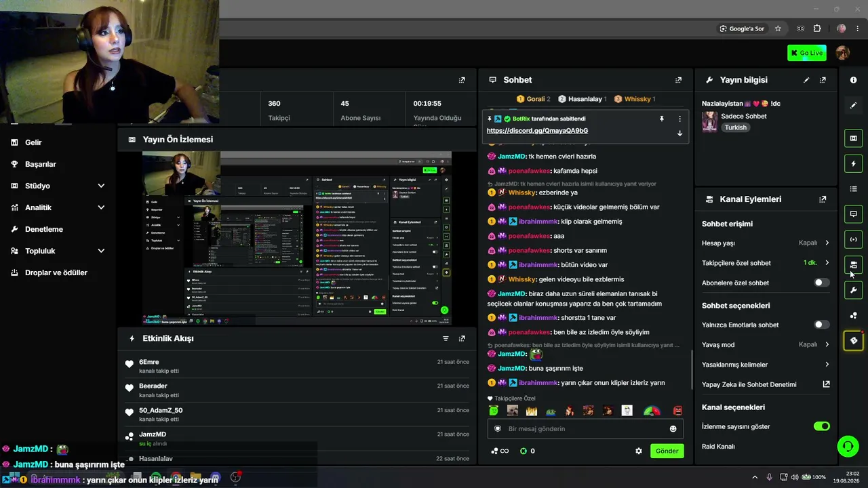Click the broadcast signal icon in right sidebar
The width and height of the screenshot is (868, 488).
coord(854,239)
